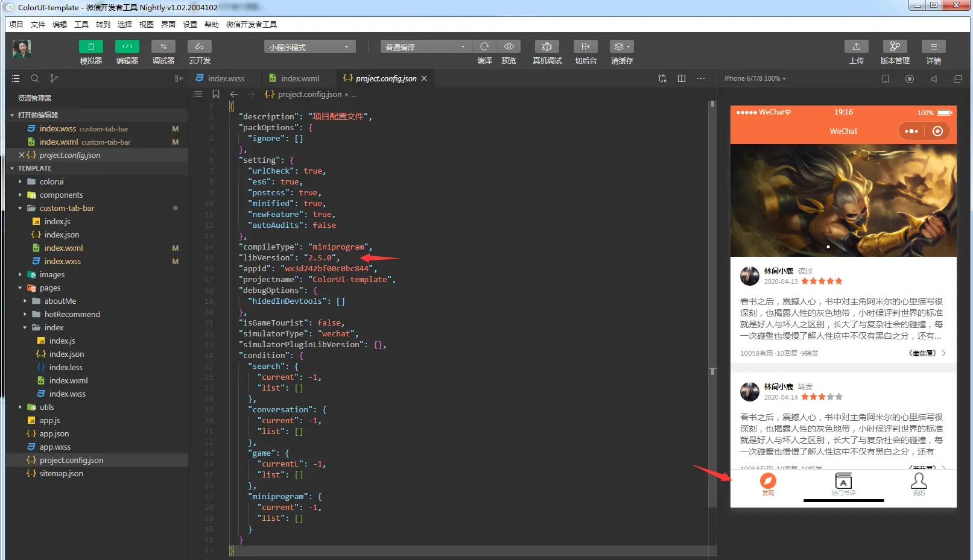Close the project.config.json tab
The height and width of the screenshot is (560, 973).
point(424,78)
